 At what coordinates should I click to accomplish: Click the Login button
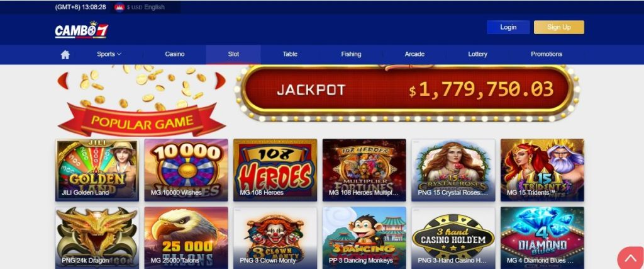tap(508, 27)
